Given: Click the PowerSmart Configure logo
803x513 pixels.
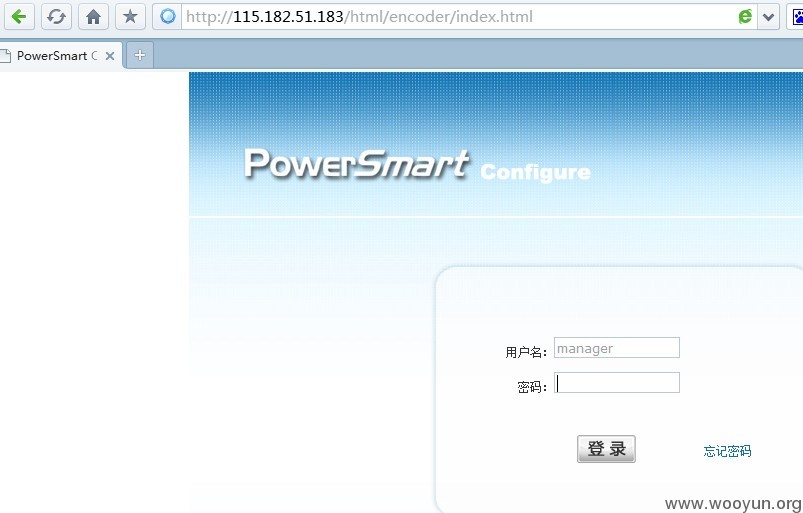Looking at the screenshot, I should (417, 165).
